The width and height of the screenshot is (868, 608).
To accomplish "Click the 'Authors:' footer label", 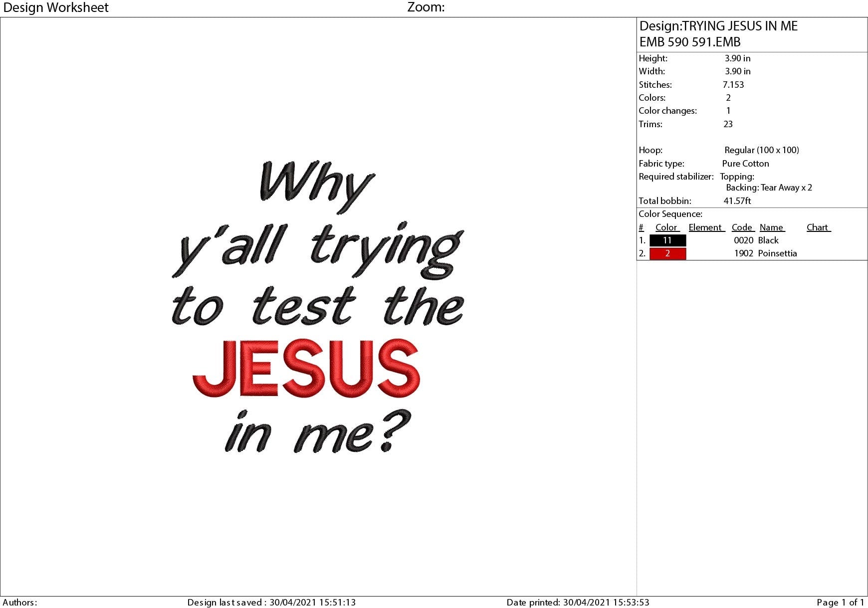I will (x=20, y=603).
